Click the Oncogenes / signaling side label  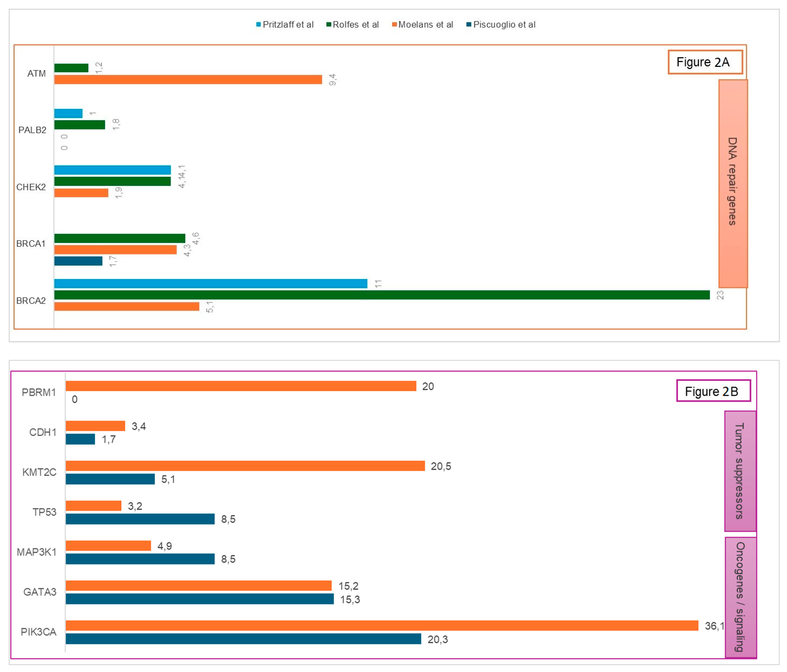coord(740,597)
